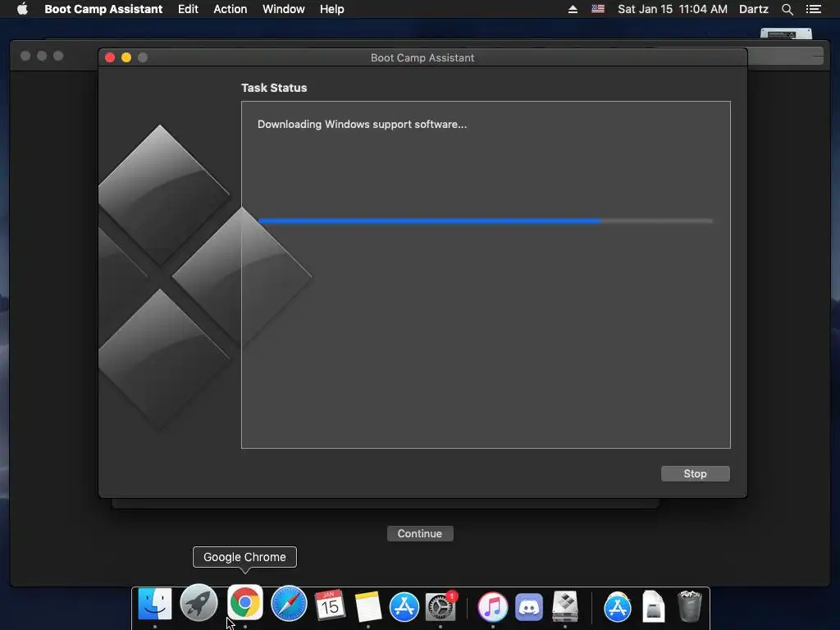This screenshot has width=840, height=630.
Task: Open Calendar from the Dock
Action: pyautogui.click(x=329, y=605)
